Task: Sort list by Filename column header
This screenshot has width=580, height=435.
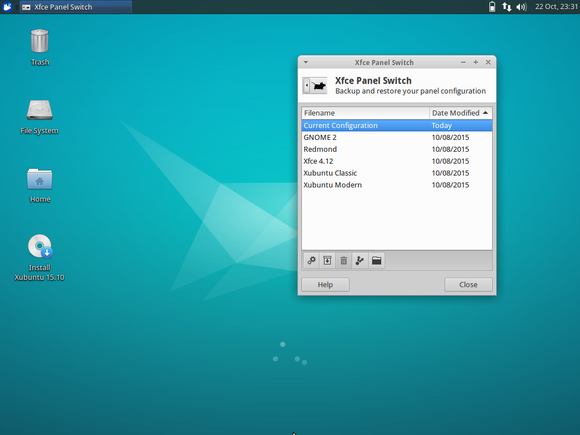Action: [x=365, y=113]
